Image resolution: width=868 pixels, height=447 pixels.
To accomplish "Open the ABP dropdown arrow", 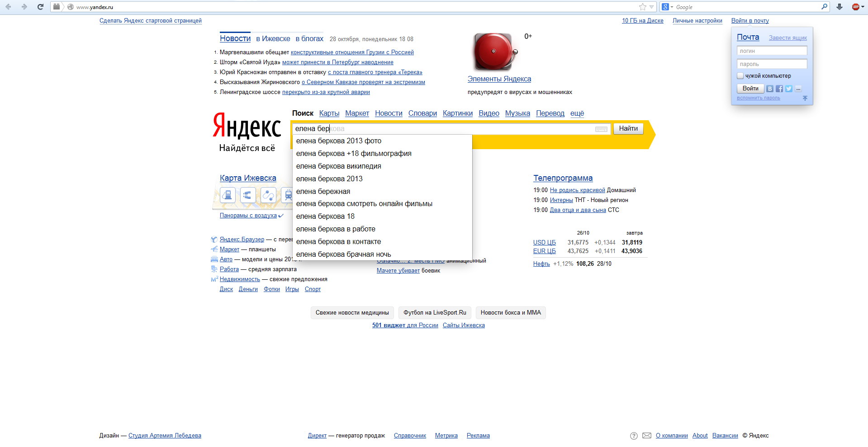I will click(x=863, y=7).
